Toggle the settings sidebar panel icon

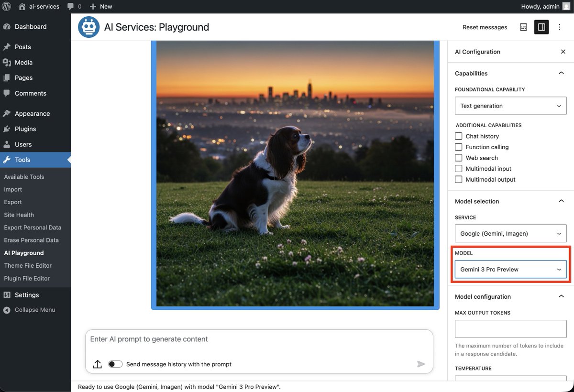541,27
